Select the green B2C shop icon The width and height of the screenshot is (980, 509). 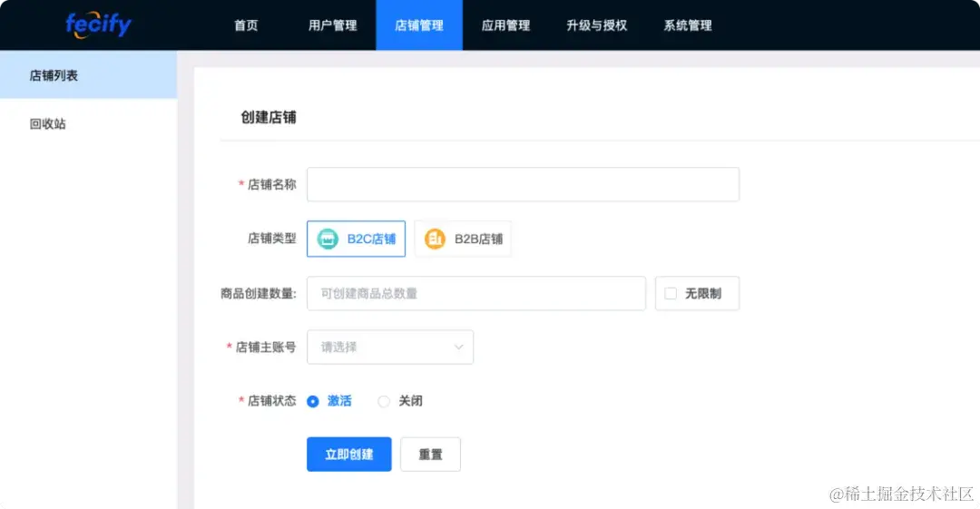[328, 239]
